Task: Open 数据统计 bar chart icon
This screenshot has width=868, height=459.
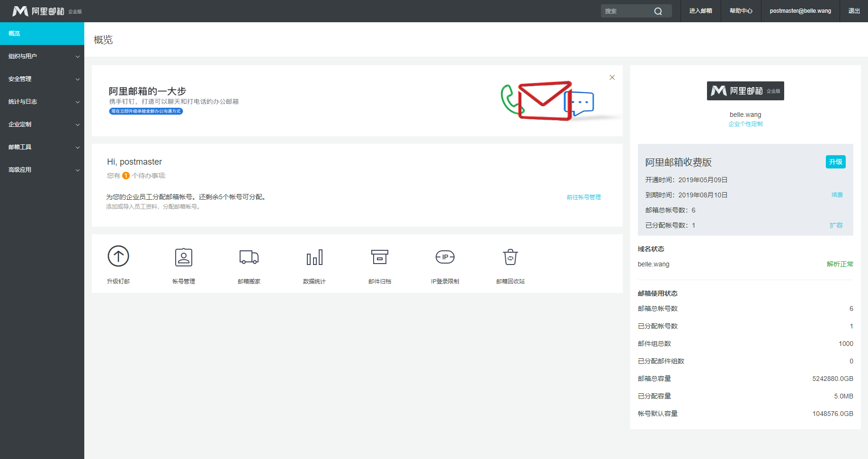Action: click(314, 257)
